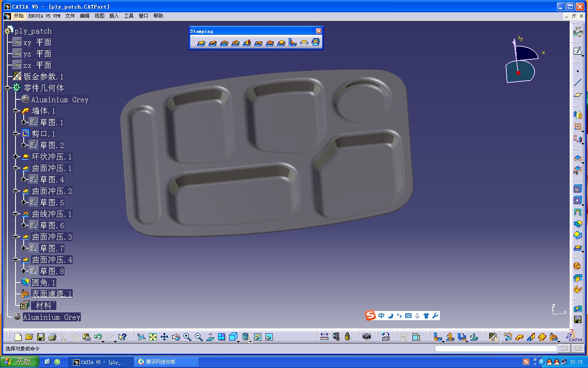Select the Flanged Cutout stamp tool
This screenshot has width=588, height=368.
235,43
